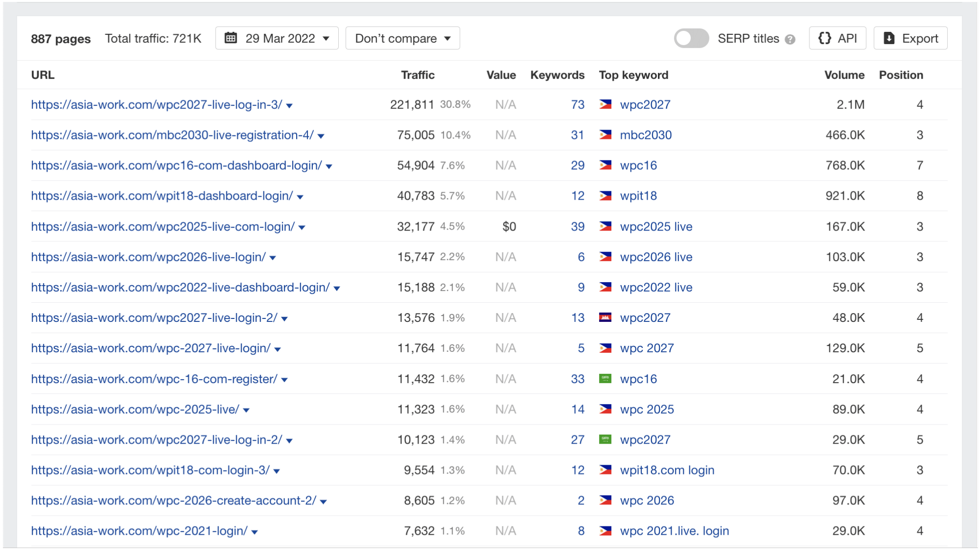The height and width of the screenshot is (551, 980).
Task: Expand the caret next to wpc2027-live-log-in-3 URL
Action: (x=290, y=105)
